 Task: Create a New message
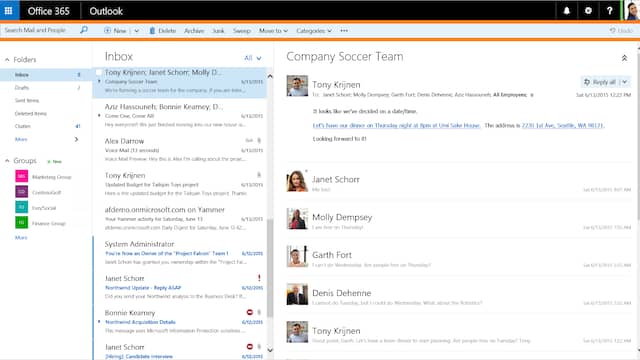click(x=115, y=31)
